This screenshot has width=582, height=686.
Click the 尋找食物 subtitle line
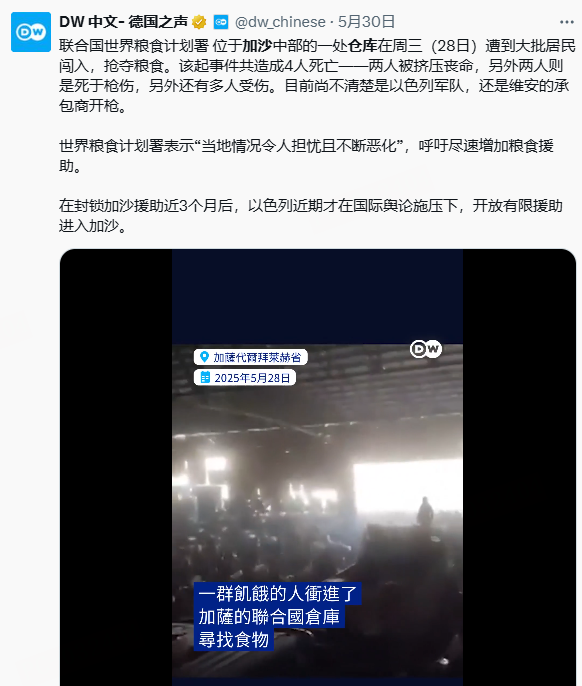coord(234,639)
